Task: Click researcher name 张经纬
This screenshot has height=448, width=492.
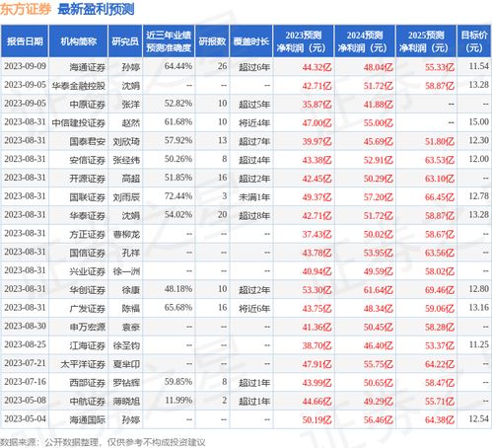Action: [126, 160]
